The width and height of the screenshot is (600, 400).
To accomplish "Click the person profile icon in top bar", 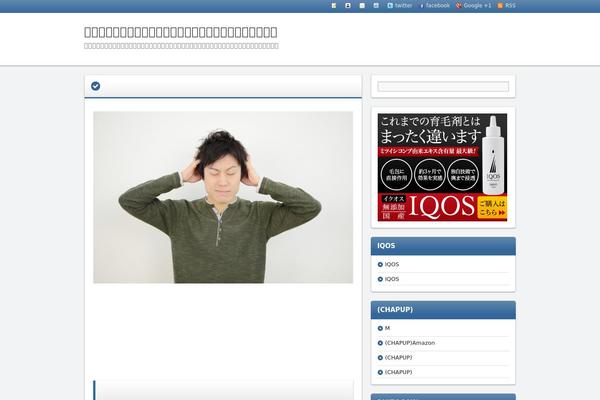I will [348, 5].
